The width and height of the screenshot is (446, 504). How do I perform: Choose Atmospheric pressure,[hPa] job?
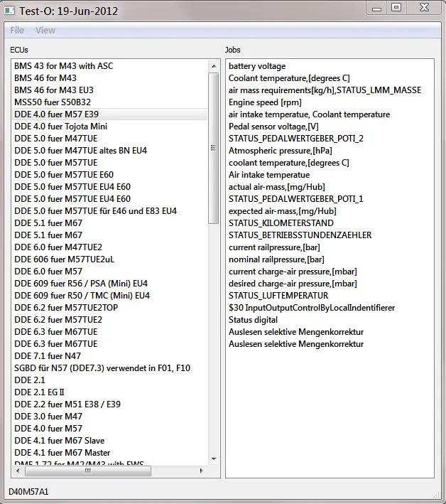point(281,151)
